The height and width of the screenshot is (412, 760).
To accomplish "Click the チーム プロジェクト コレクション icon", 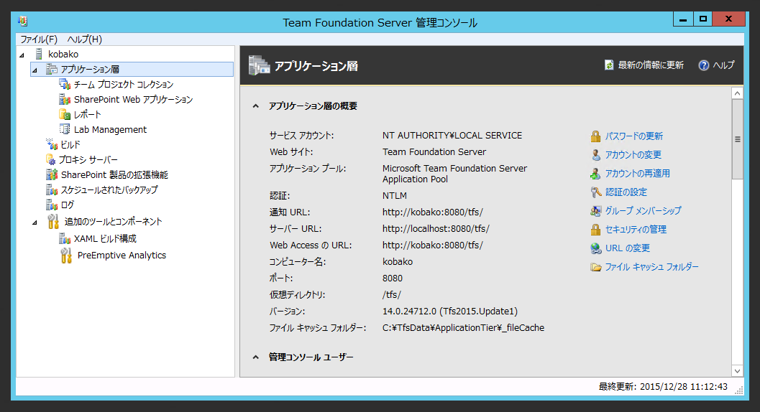I will (65, 84).
